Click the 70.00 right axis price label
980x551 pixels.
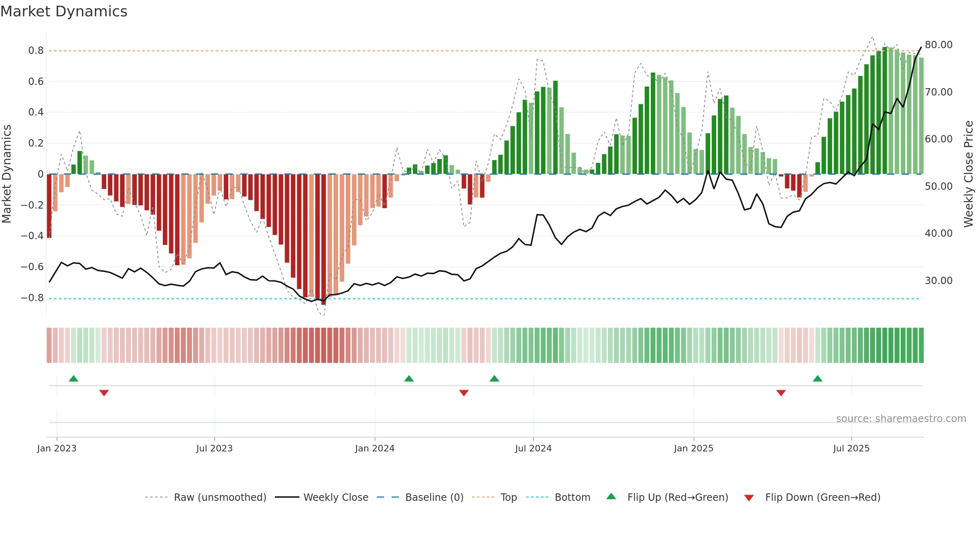(939, 92)
